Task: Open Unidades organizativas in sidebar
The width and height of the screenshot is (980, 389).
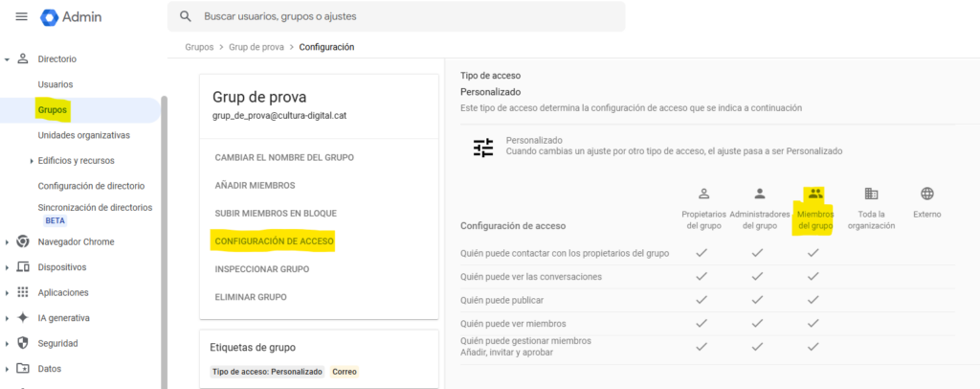Action: pyautogui.click(x=83, y=135)
